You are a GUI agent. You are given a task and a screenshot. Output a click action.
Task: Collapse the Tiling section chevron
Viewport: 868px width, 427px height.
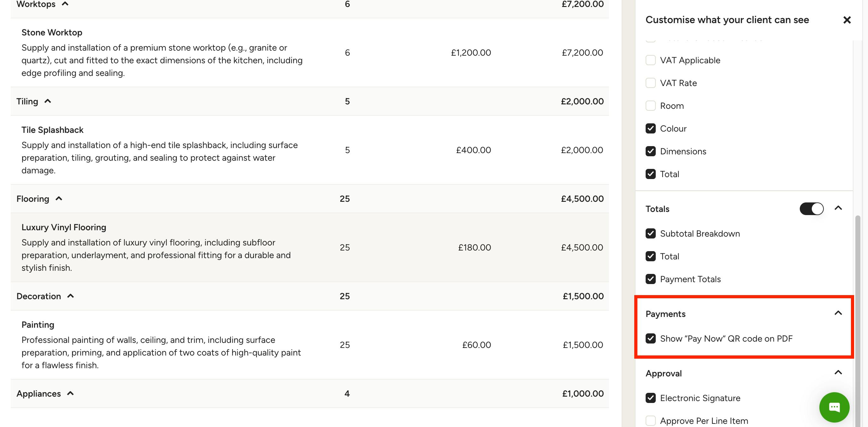tap(48, 101)
